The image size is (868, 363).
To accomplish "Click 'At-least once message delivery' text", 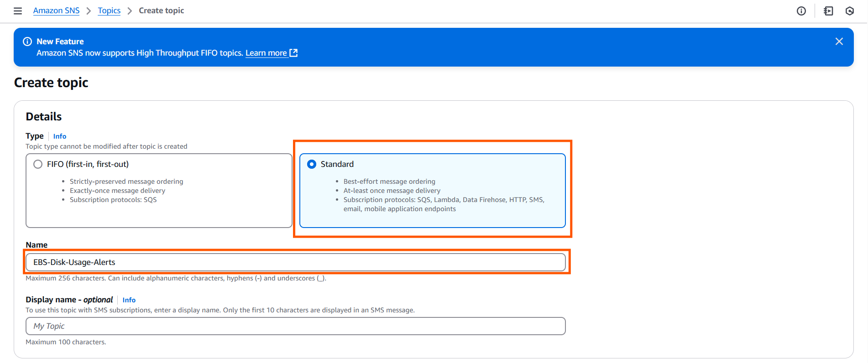I will [x=392, y=191].
